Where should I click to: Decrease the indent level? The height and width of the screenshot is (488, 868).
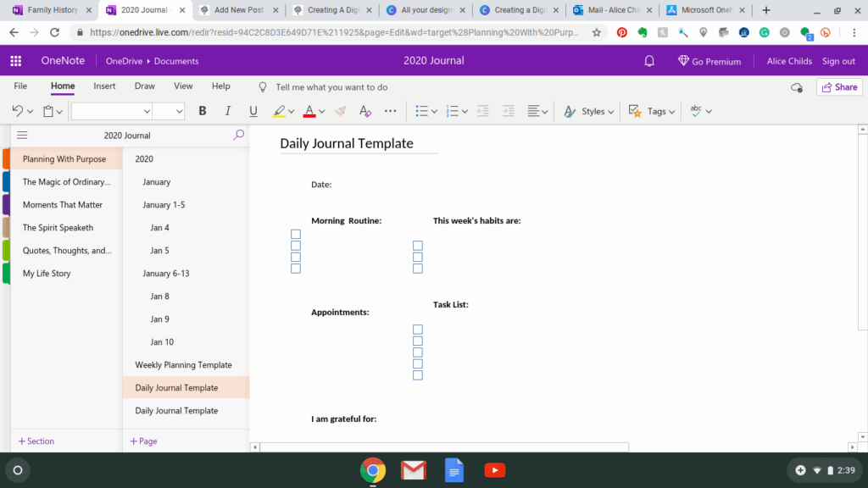tap(482, 111)
